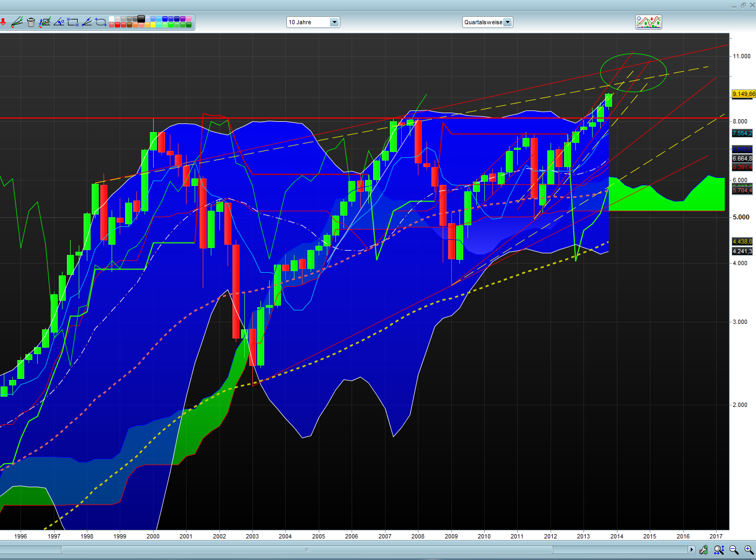Screen dimensions: 756x560
Task: Choose the rectangle drawing tool
Action: [x=73, y=22]
